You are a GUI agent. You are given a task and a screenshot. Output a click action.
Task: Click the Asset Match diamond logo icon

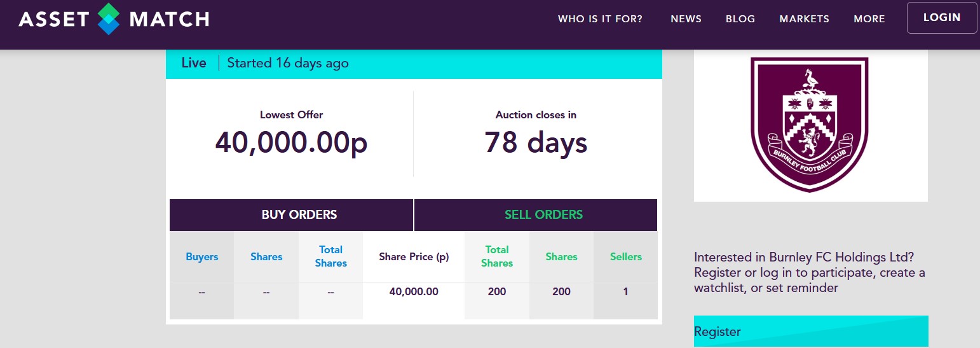109,19
